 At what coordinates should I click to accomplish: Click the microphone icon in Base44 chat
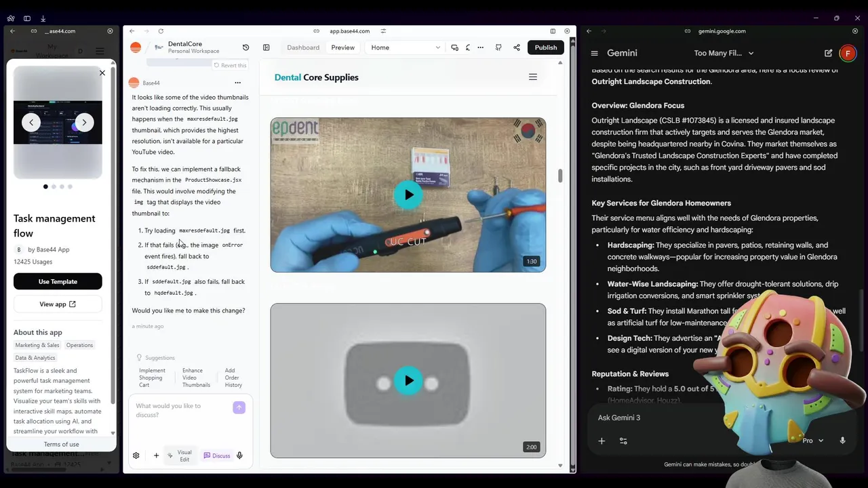tap(239, 455)
